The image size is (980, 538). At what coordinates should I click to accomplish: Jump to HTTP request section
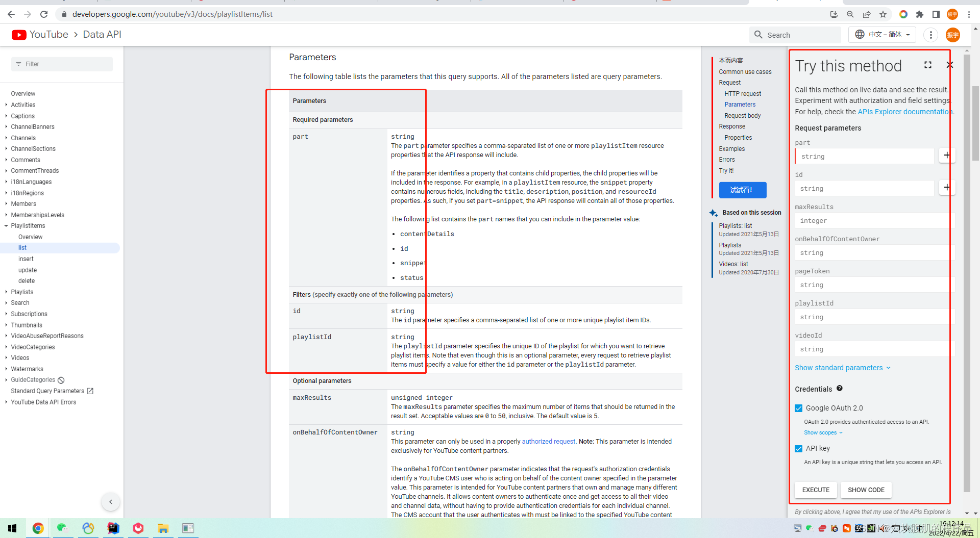[743, 94]
